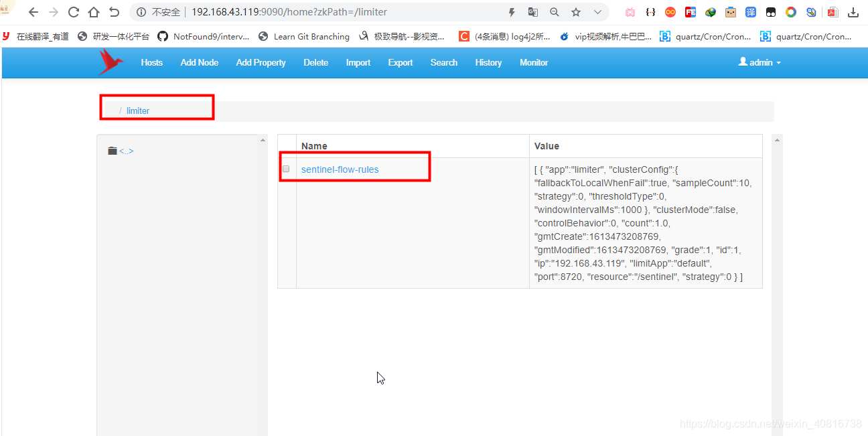Open the orange infinity extension icon

[x=670, y=12]
